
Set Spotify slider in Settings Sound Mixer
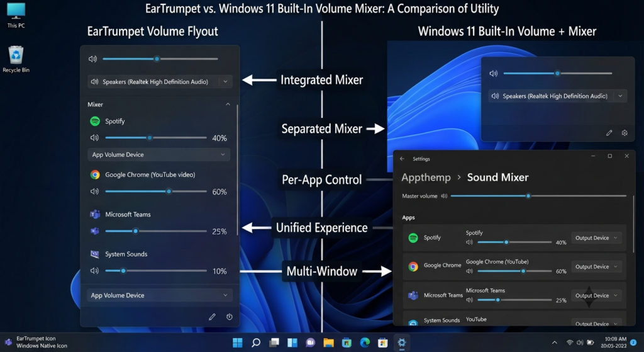[514, 242]
